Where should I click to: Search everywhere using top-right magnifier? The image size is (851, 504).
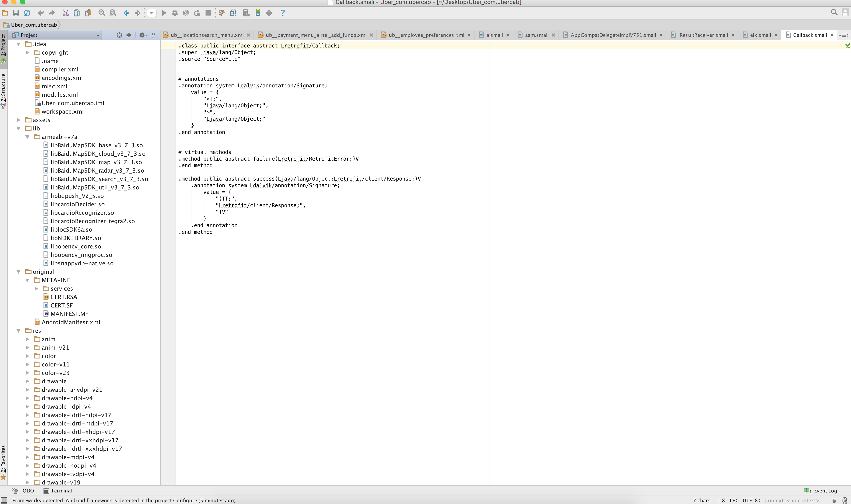coord(834,13)
